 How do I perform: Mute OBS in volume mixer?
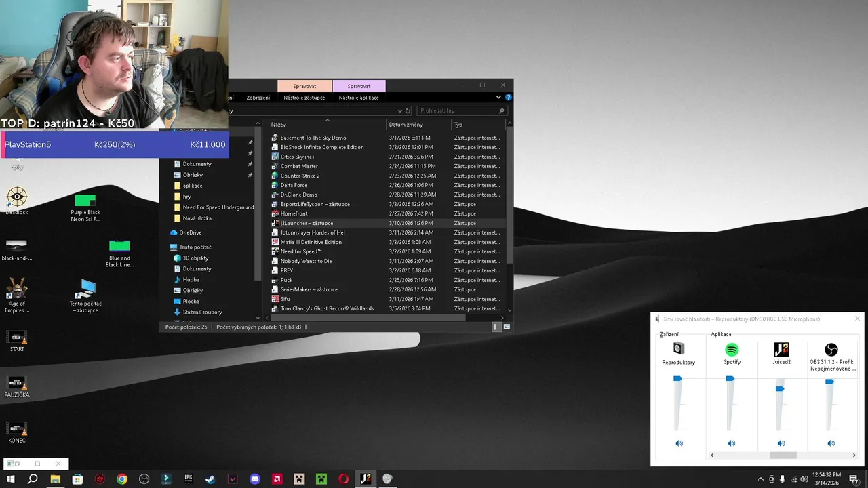click(831, 443)
